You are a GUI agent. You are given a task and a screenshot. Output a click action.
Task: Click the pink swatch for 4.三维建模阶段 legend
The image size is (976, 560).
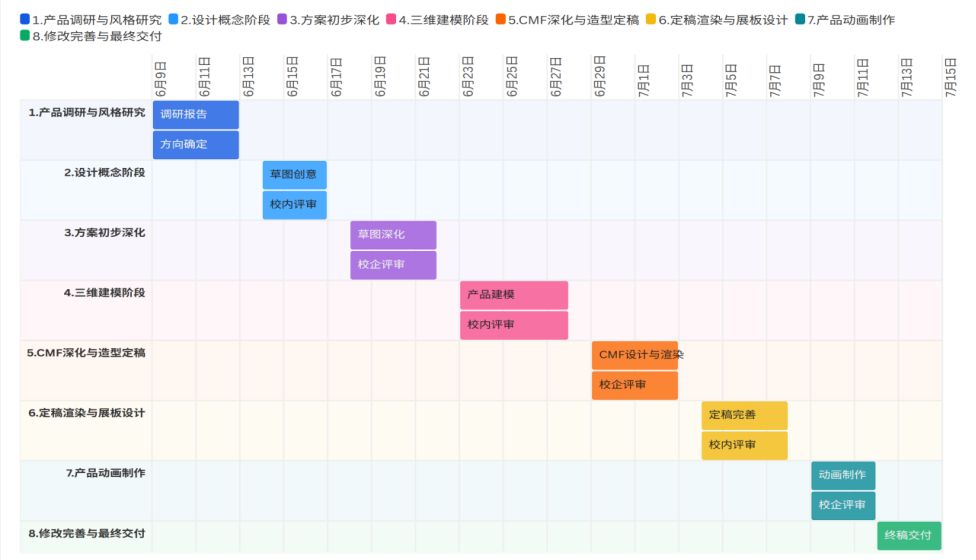tap(391, 19)
